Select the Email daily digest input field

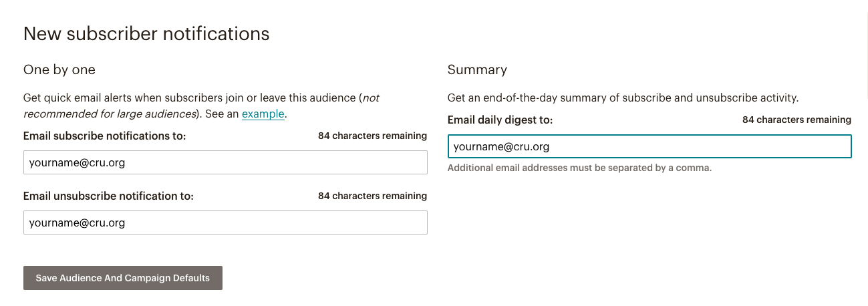(649, 147)
